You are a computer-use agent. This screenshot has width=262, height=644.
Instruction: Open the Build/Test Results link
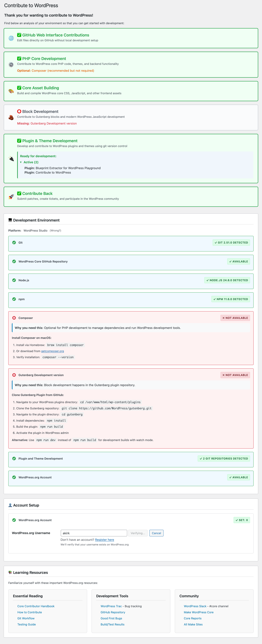(112, 625)
